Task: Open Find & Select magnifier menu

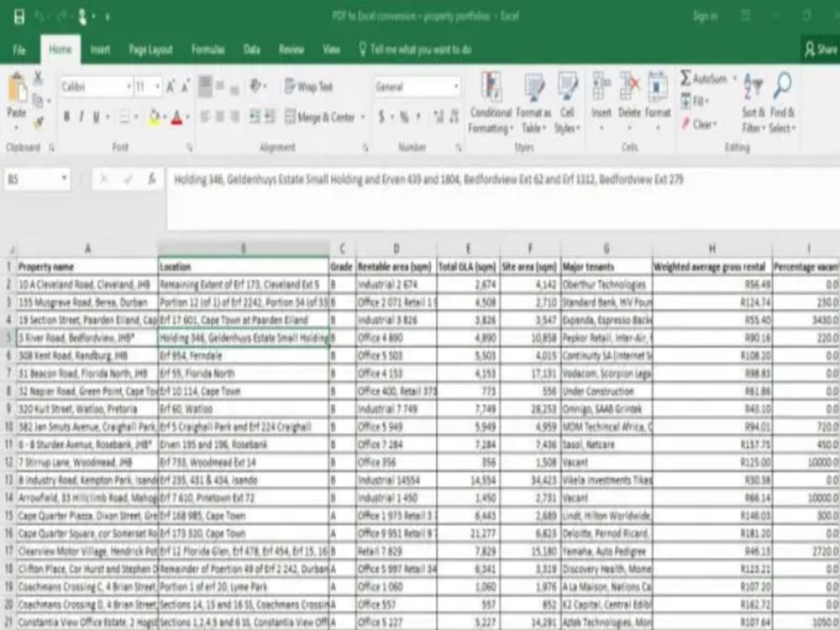Action: click(783, 102)
